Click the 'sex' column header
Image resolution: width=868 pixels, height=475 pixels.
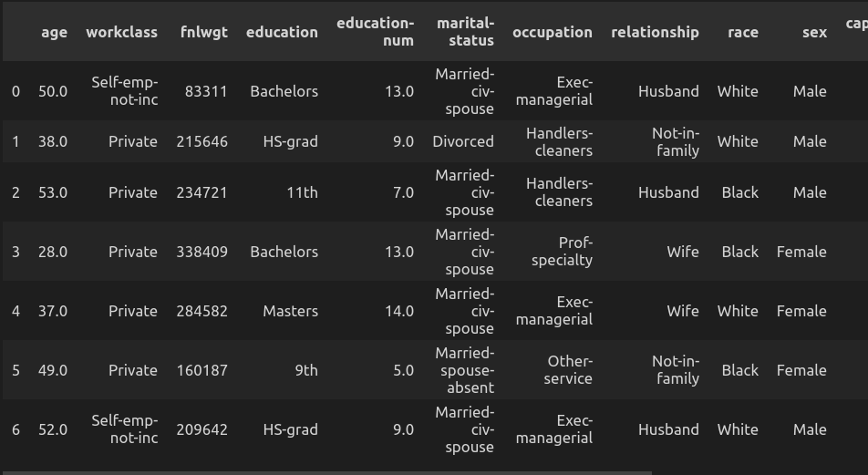pyautogui.click(x=814, y=32)
